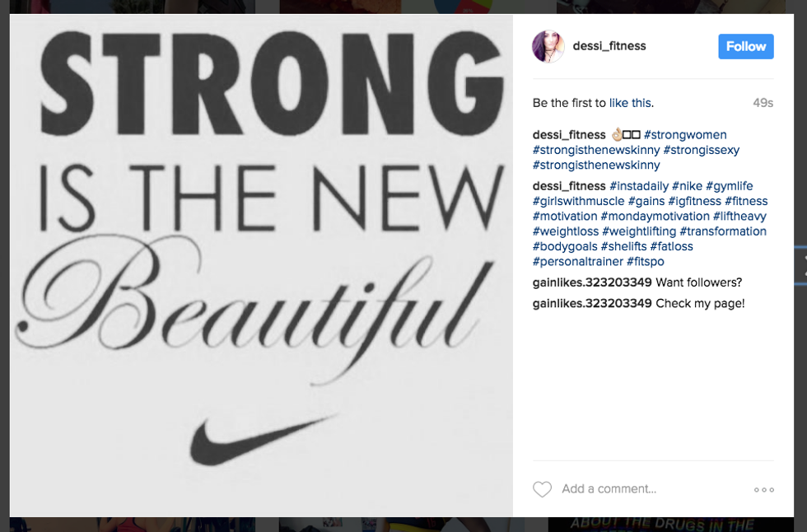This screenshot has width=807, height=532.
Task: Click the 'Add a comment...' field
Action: tap(651, 489)
